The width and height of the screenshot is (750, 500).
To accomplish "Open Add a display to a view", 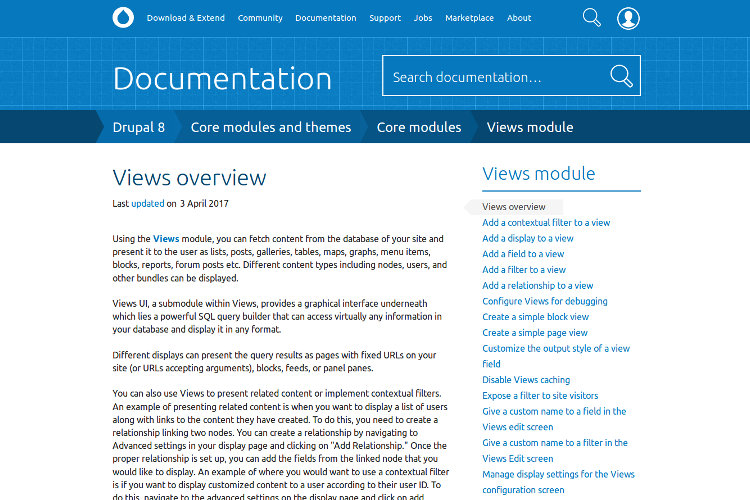I will coord(528,238).
